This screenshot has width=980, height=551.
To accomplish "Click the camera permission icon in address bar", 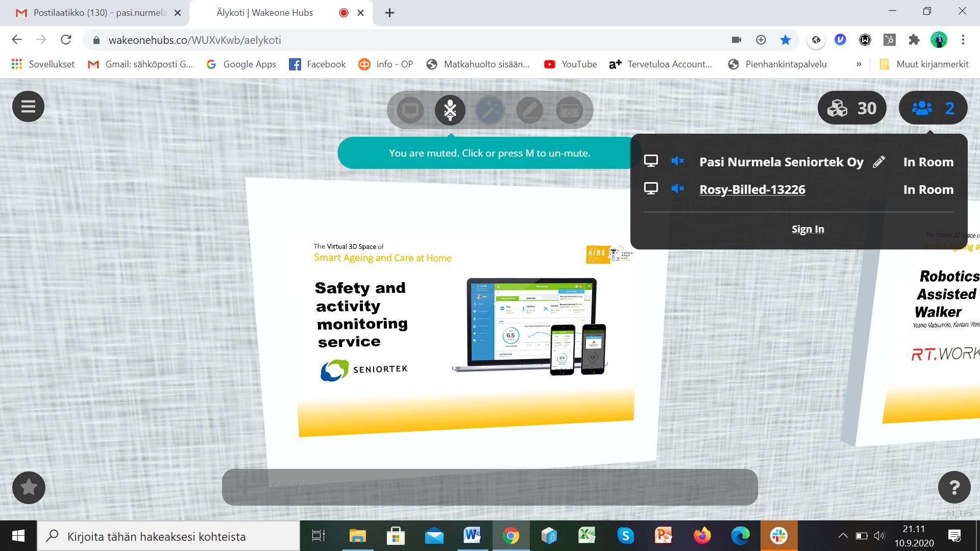I will coord(737,40).
